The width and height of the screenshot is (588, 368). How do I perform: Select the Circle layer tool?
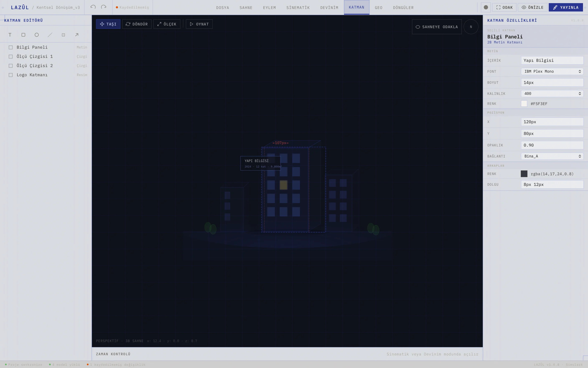pos(37,35)
